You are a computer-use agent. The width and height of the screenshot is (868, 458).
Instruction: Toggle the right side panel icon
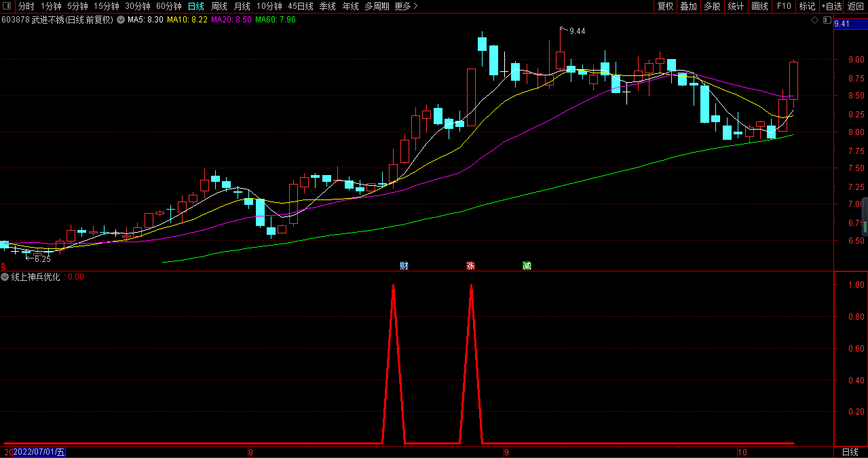[x=826, y=20]
